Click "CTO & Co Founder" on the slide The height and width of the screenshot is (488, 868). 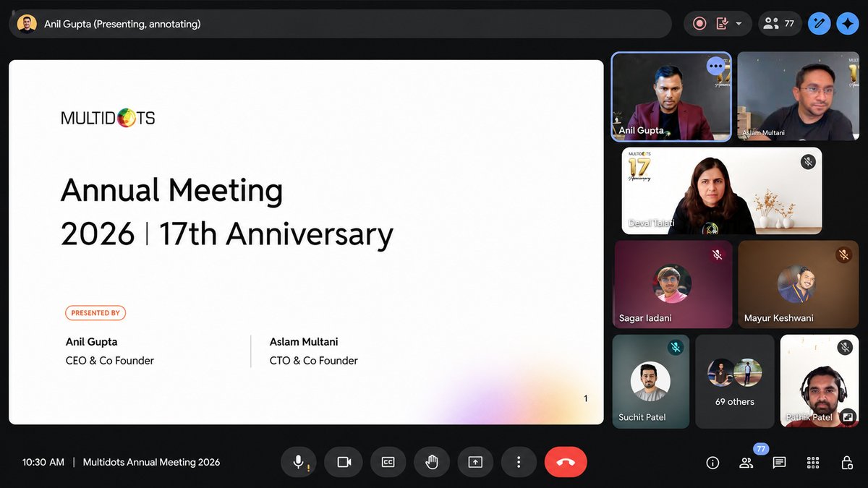(x=314, y=361)
